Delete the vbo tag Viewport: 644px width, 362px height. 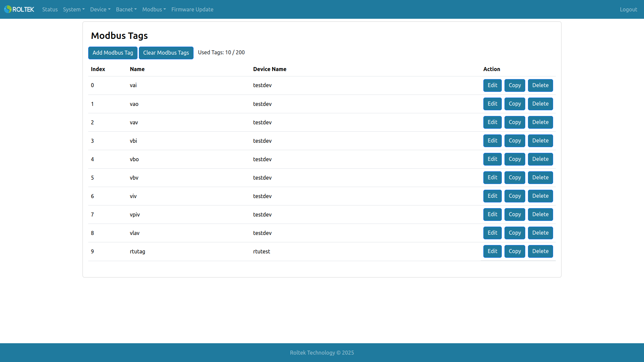coord(540,159)
